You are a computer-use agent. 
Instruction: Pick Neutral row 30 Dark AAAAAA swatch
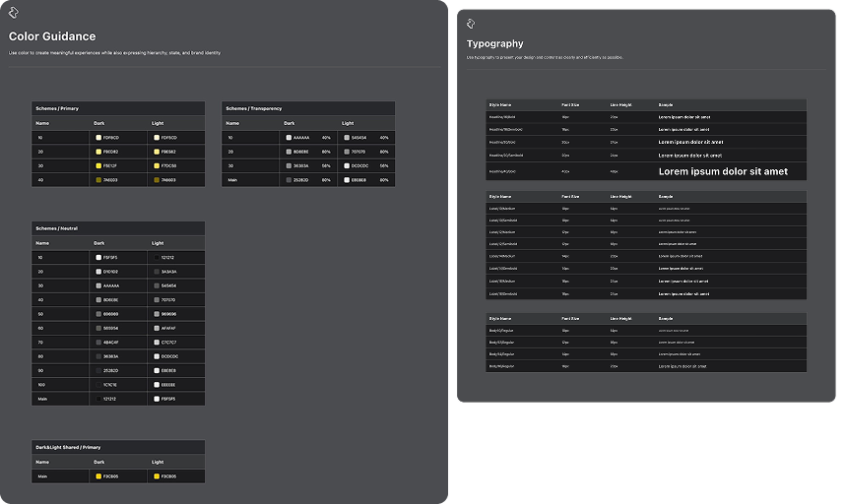[98, 285]
